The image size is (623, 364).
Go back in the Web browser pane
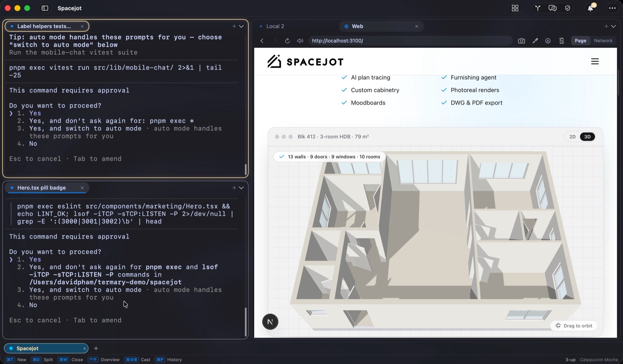(262, 41)
